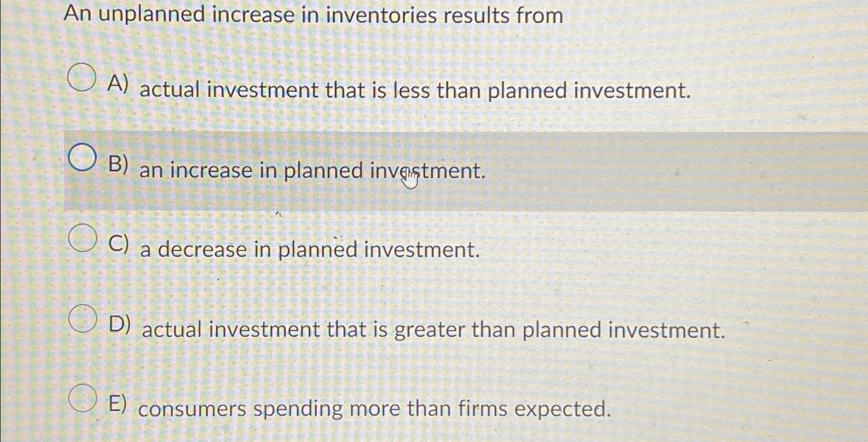Click answer text 'consumers spending more than firms expected'
868x442 pixels.
375,410
